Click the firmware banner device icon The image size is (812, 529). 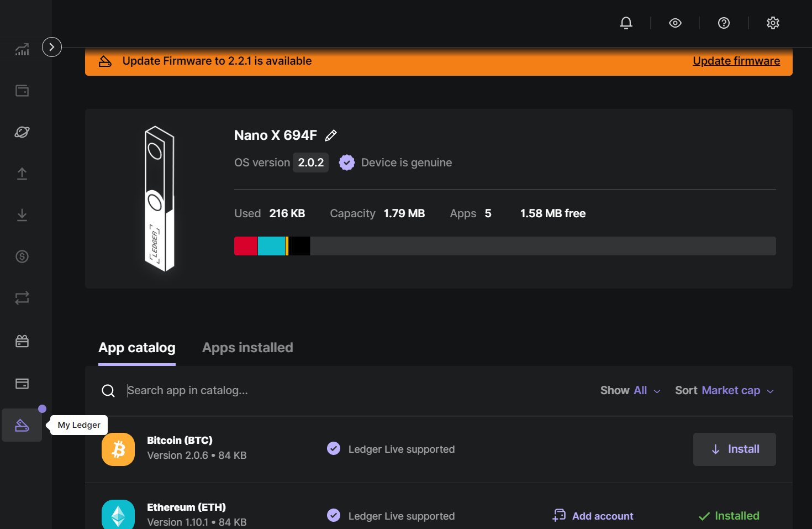click(105, 61)
